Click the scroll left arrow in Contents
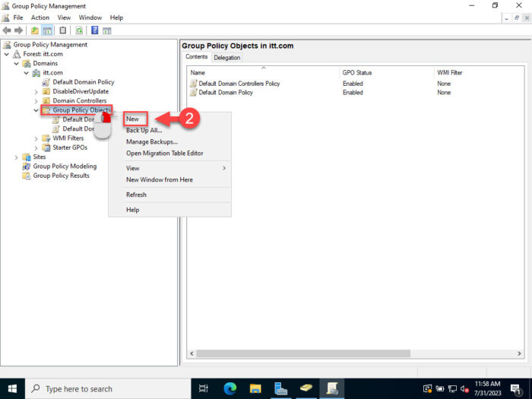 coord(192,353)
